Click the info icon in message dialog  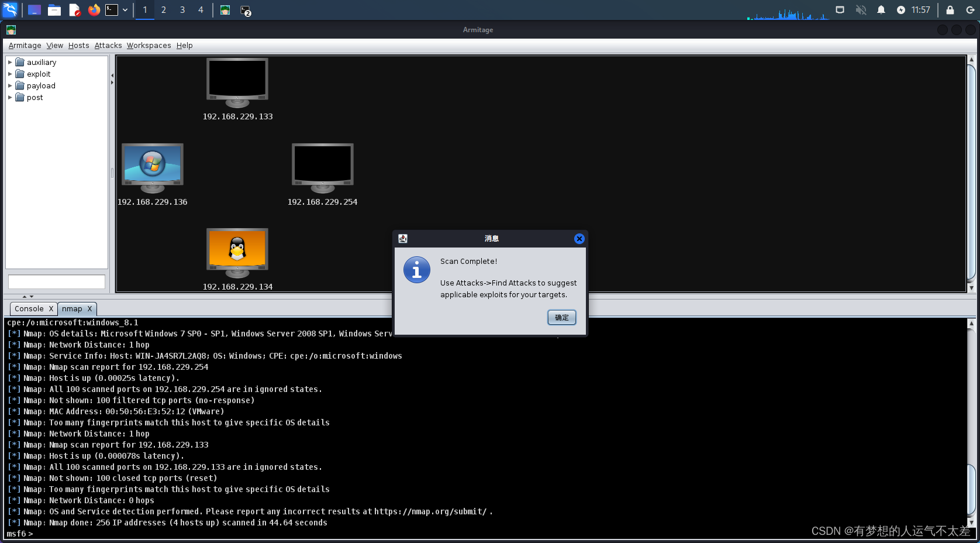[x=417, y=270]
